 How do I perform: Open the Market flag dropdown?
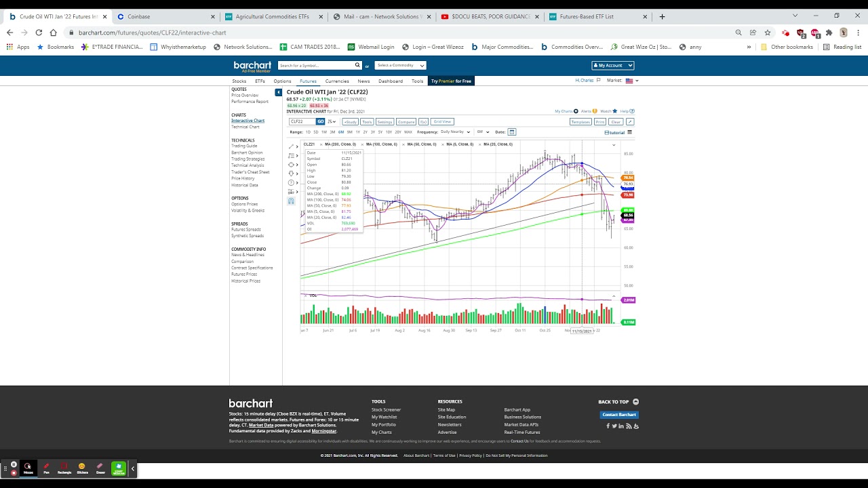click(632, 81)
